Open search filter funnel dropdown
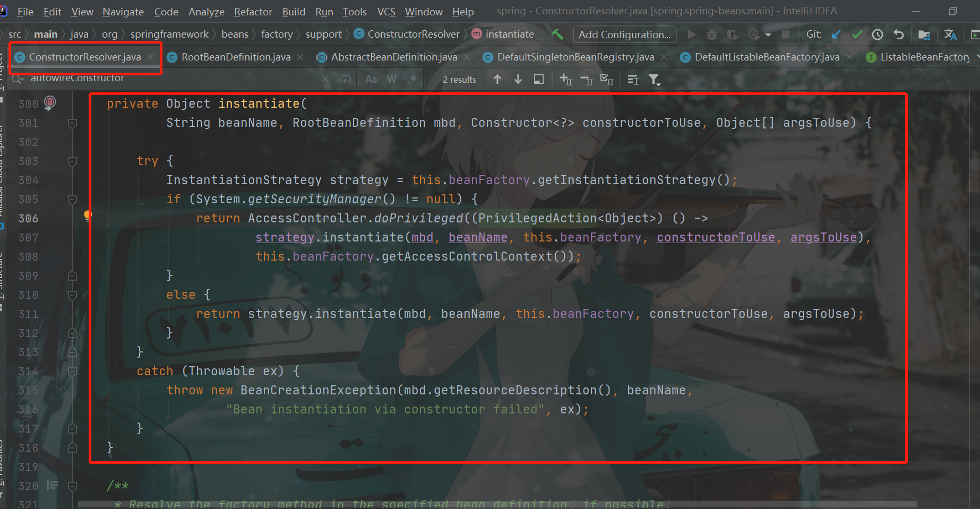Image resolution: width=980 pixels, height=509 pixels. 655,80
